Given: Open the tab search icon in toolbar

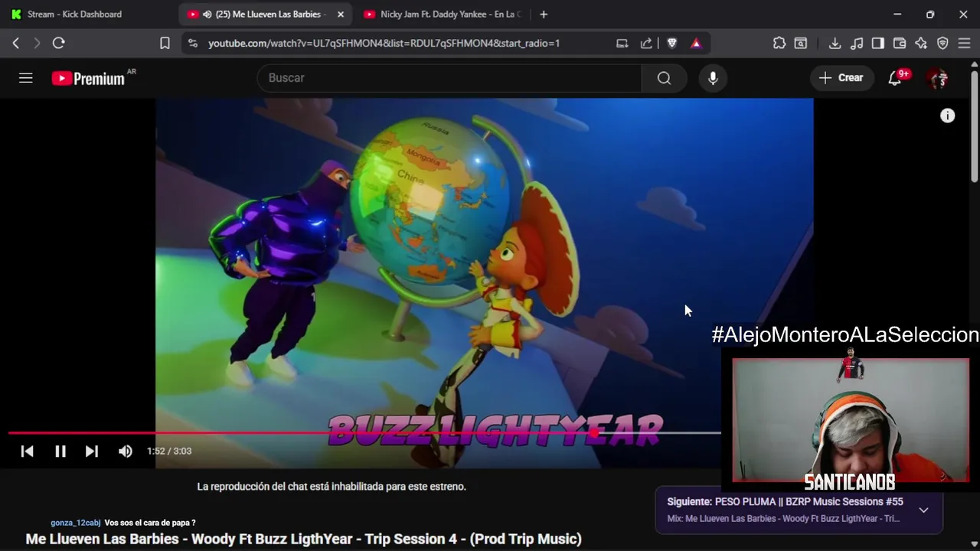Looking at the screenshot, I should [x=801, y=44].
